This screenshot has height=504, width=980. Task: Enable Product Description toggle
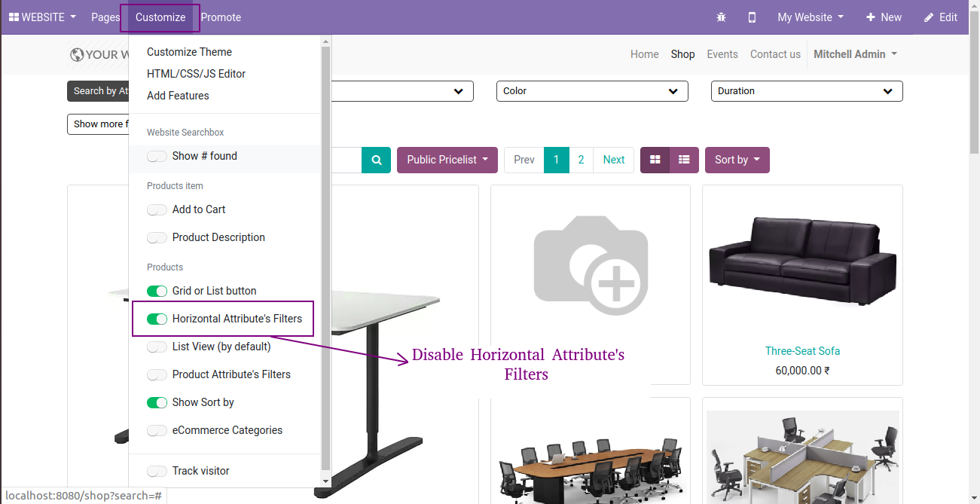157,237
